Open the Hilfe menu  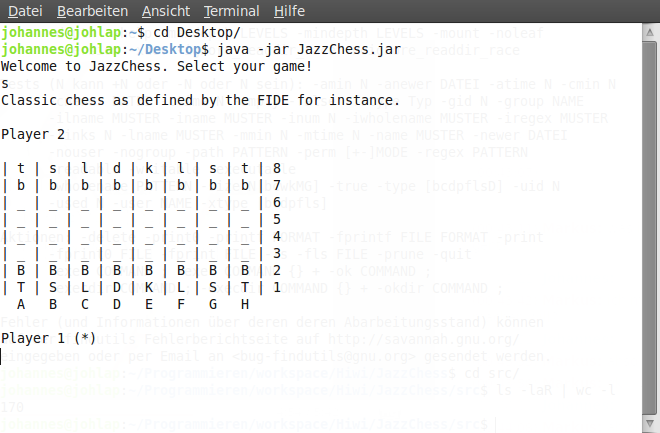[289, 11]
